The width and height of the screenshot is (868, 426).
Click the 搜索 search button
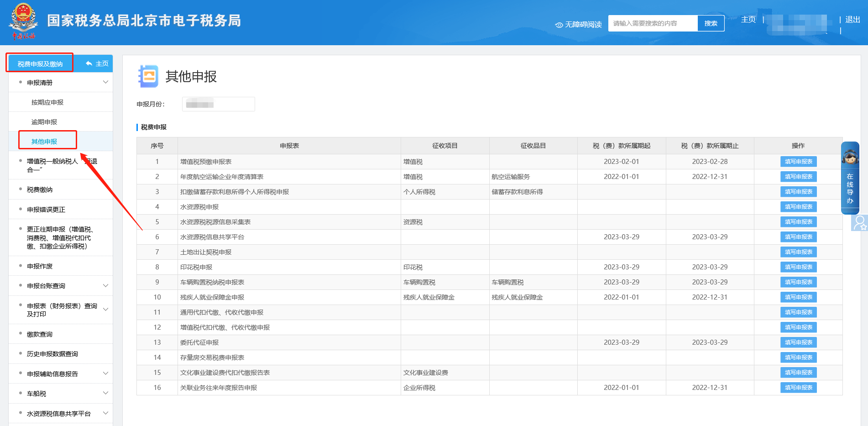coord(711,23)
